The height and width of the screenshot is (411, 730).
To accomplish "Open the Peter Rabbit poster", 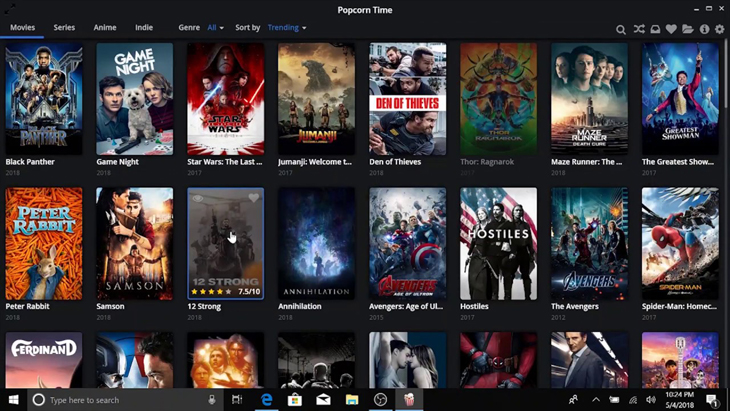I will coord(44,243).
